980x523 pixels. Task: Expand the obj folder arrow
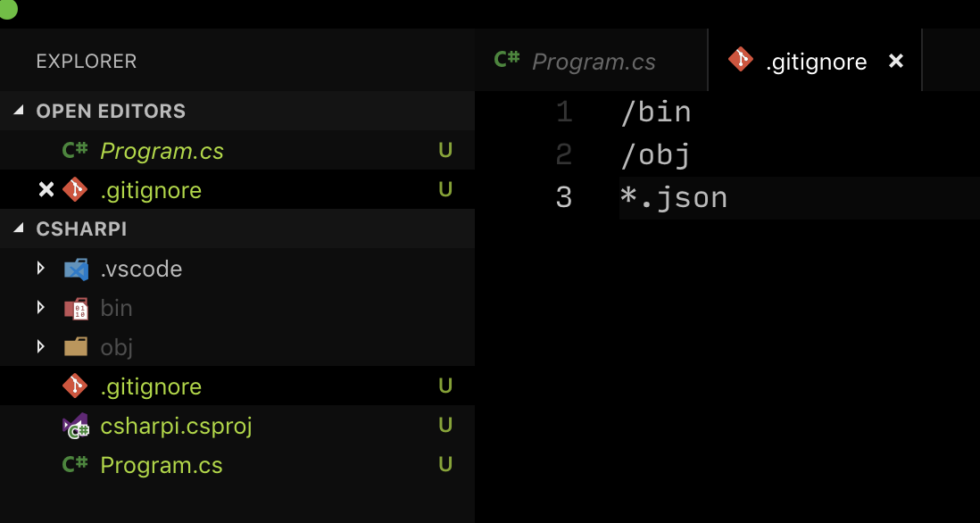(x=40, y=347)
